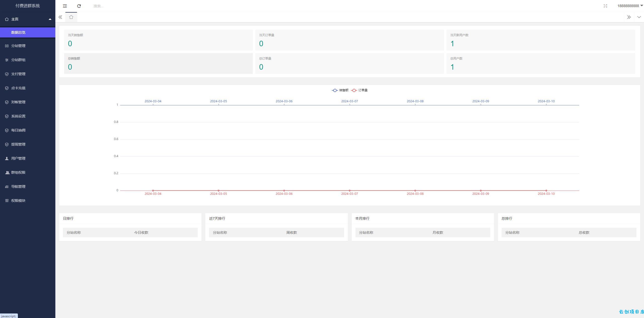Open 点卡充值 menu
Viewport: 644px width, 318px height.
(x=28, y=88)
